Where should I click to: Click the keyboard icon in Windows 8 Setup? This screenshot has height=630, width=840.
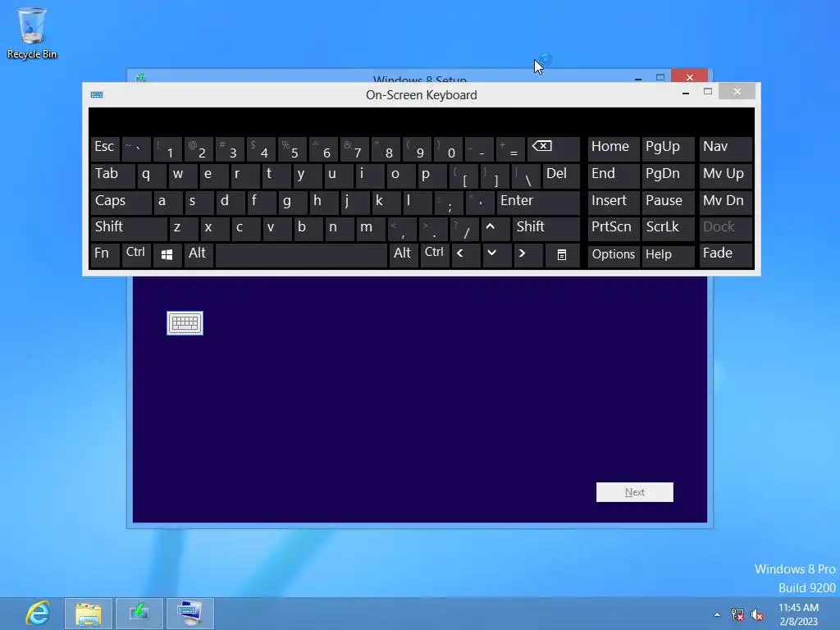[x=185, y=323]
